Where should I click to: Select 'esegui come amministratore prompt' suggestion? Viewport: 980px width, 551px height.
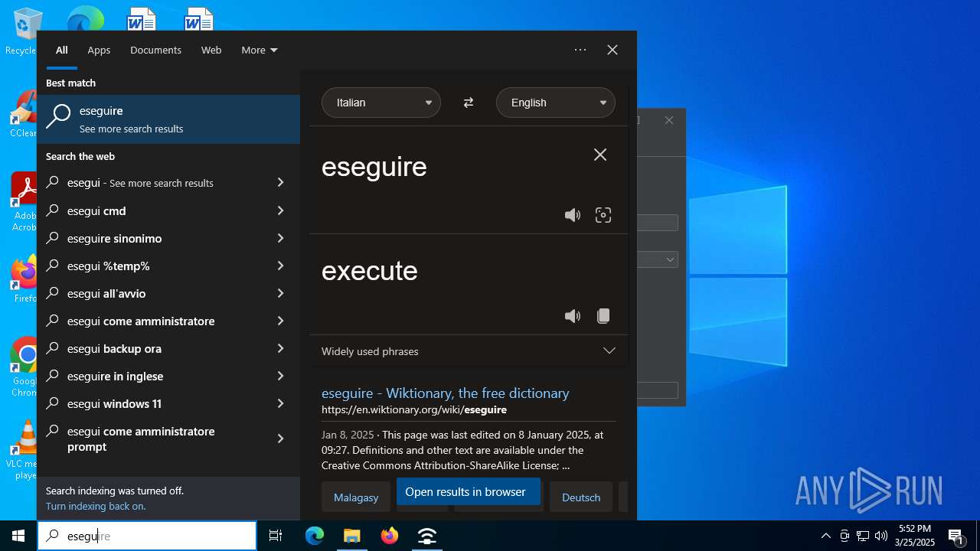pyautogui.click(x=168, y=439)
